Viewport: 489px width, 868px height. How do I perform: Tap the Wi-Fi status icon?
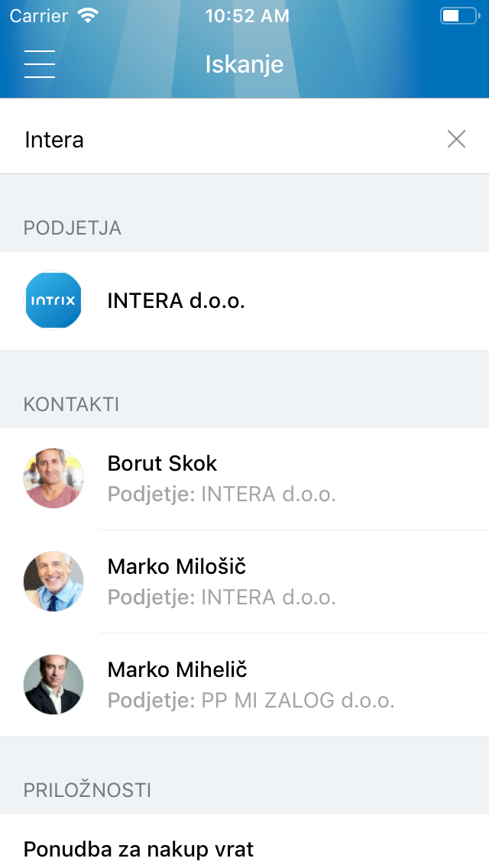pos(89,16)
